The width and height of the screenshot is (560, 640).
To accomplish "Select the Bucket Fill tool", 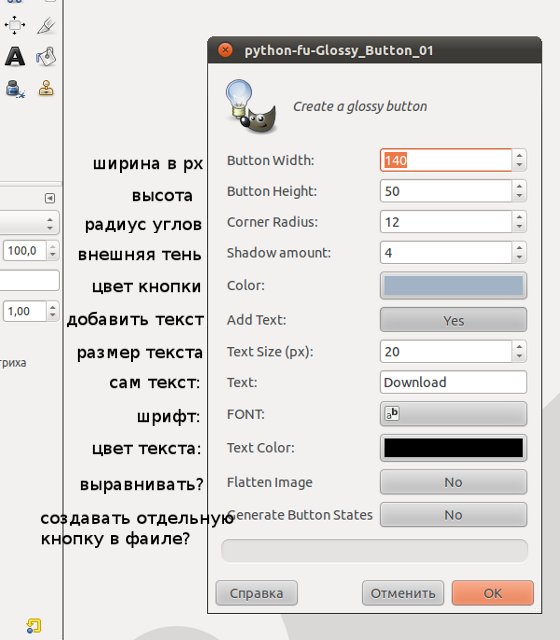I will pyautogui.click(x=46, y=56).
